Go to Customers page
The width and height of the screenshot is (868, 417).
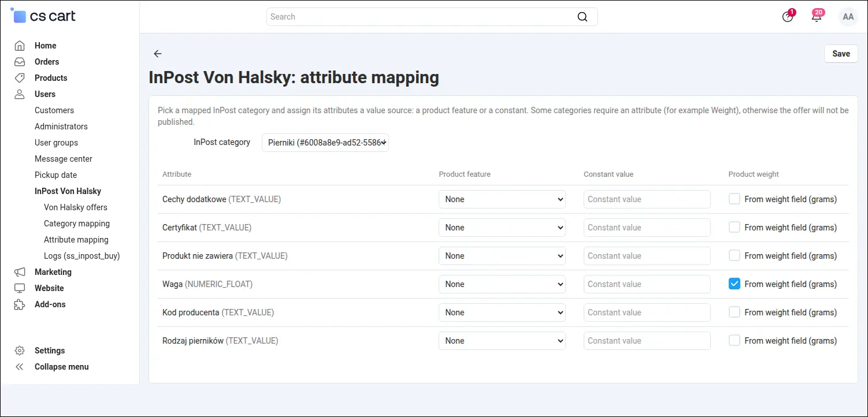[x=54, y=110]
